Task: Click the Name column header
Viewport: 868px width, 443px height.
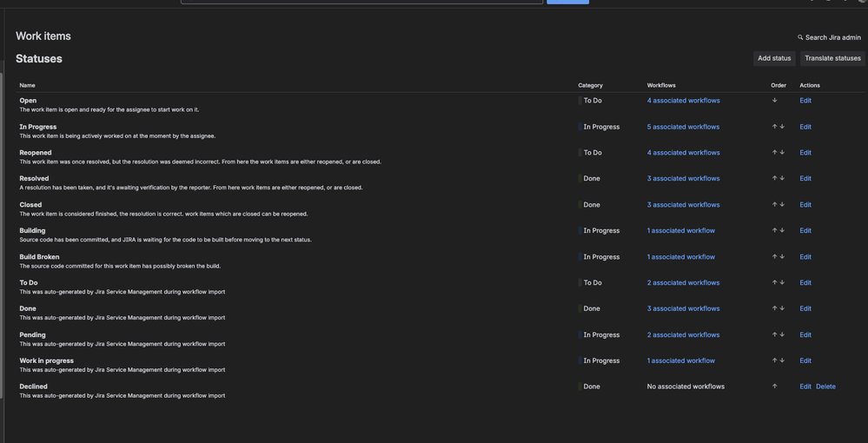Action: tap(27, 85)
